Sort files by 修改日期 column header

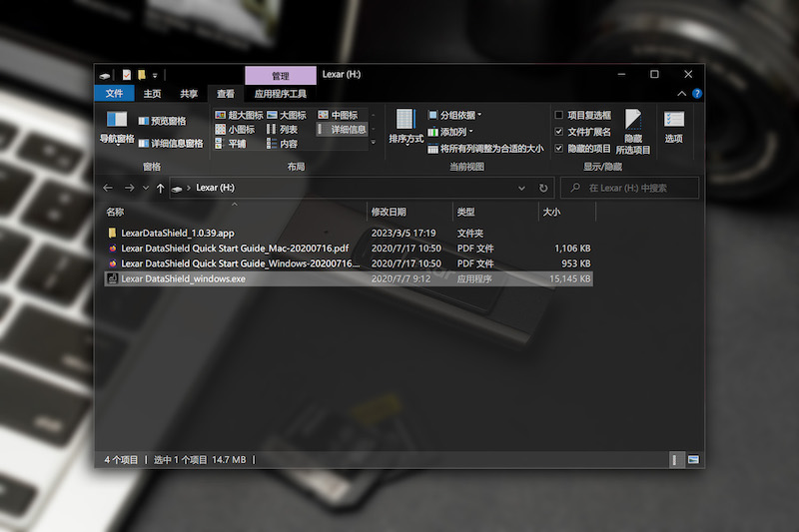click(x=389, y=212)
